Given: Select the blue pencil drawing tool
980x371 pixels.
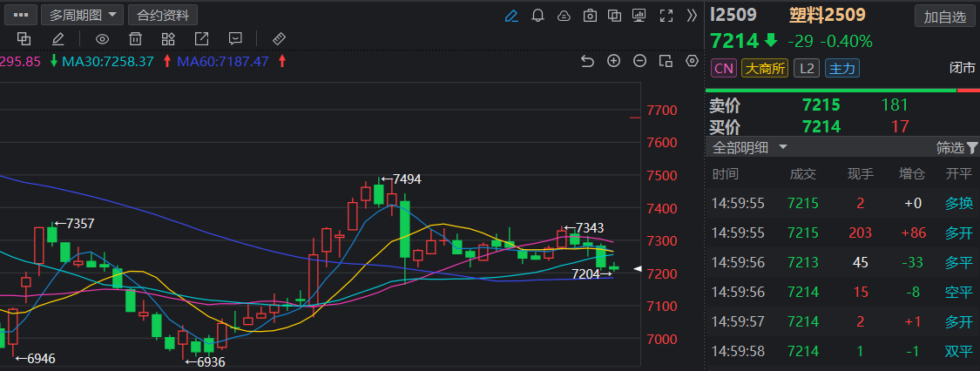Looking at the screenshot, I should 511,16.
